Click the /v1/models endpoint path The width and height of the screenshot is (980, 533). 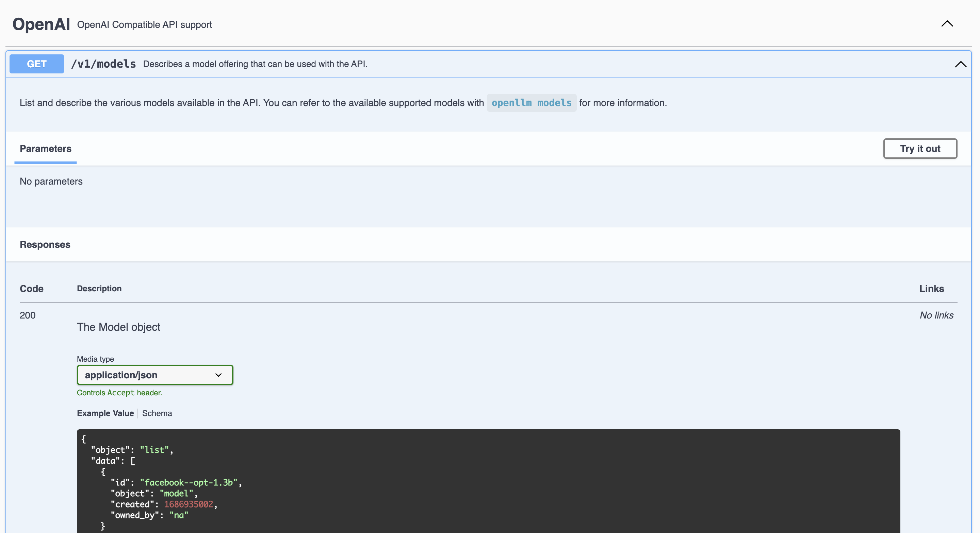103,64
